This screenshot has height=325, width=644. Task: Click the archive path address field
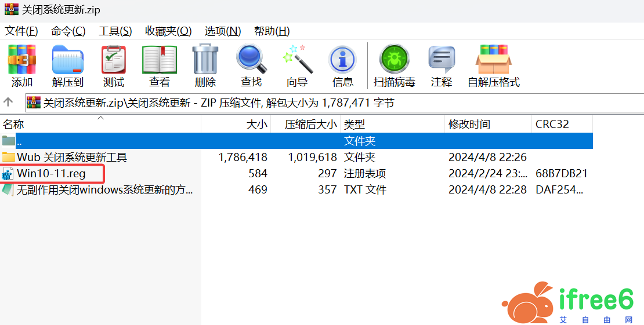(x=334, y=102)
